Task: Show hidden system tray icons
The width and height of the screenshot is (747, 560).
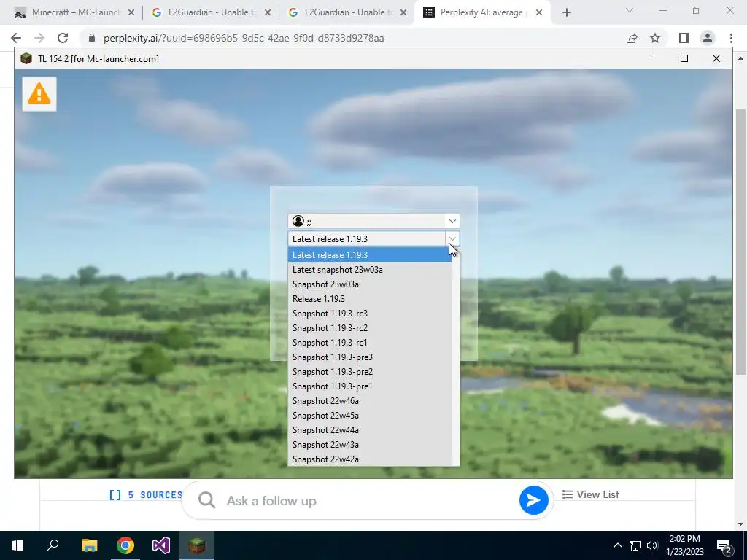Action: 617,545
